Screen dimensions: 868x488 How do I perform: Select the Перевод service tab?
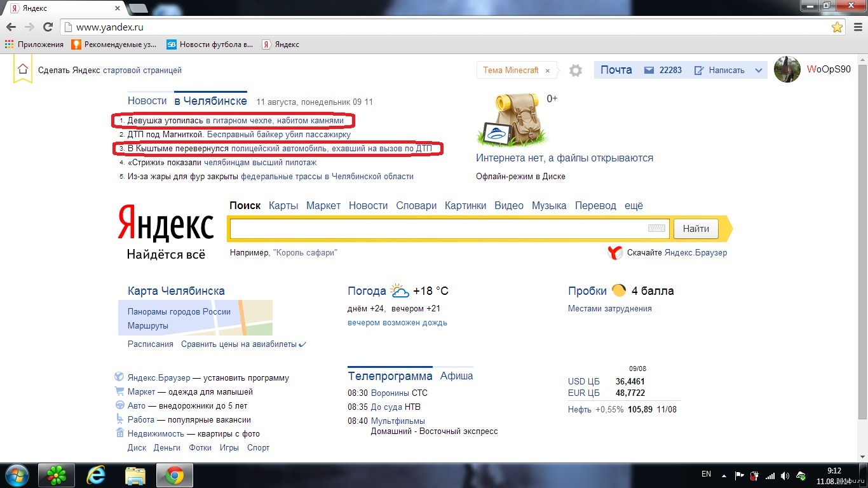[x=595, y=205]
